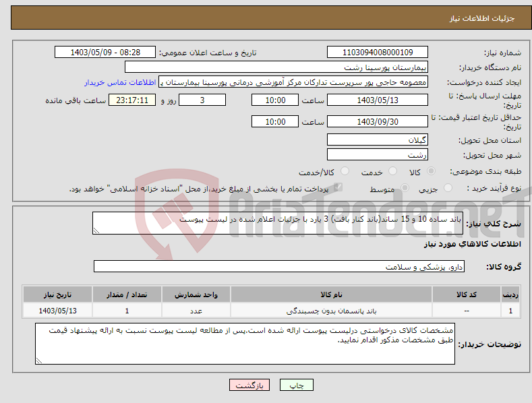Select the متوسط purchase type radio

(x=405, y=187)
